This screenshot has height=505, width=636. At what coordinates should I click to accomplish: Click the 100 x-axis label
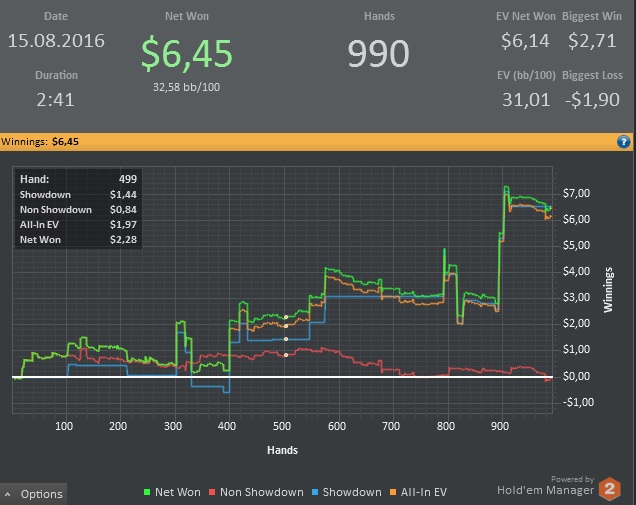[64, 426]
